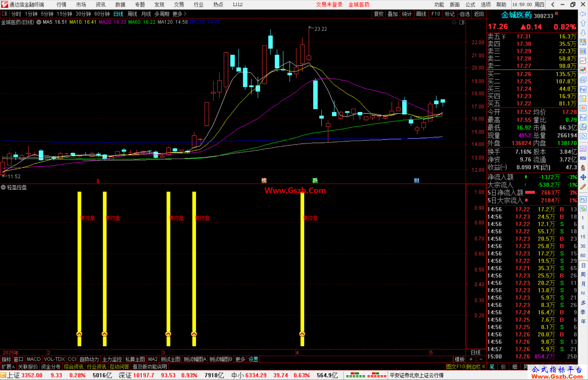The image size is (588, 380).
Task: Open the tree hierarchy sidebar icon
Action: pyautogui.click(x=583, y=99)
